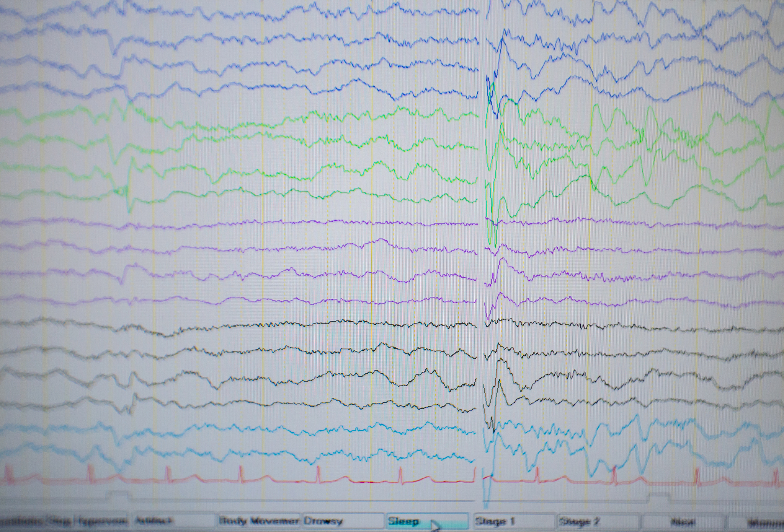Select the right notch marker on timeline bar
This screenshot has height=532, width=784.
point(659,496)
